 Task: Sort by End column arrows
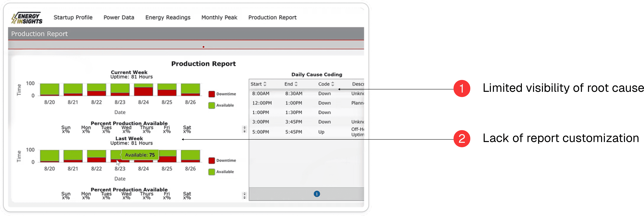point(296,84)
